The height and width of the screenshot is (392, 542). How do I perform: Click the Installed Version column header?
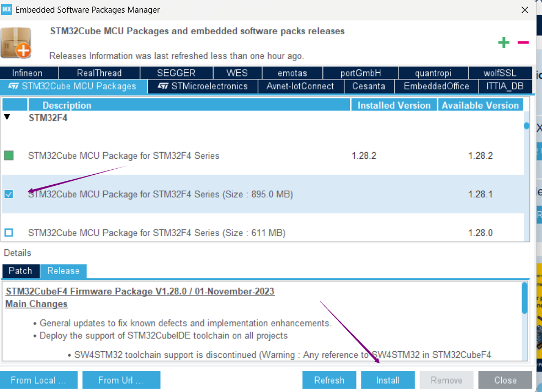(394, 105)
